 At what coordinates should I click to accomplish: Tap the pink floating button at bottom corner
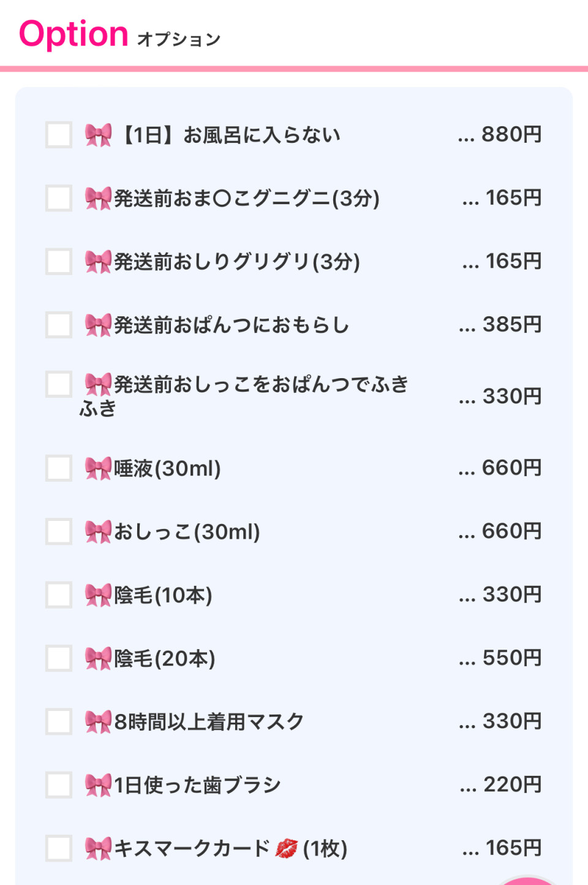[528, 881]
